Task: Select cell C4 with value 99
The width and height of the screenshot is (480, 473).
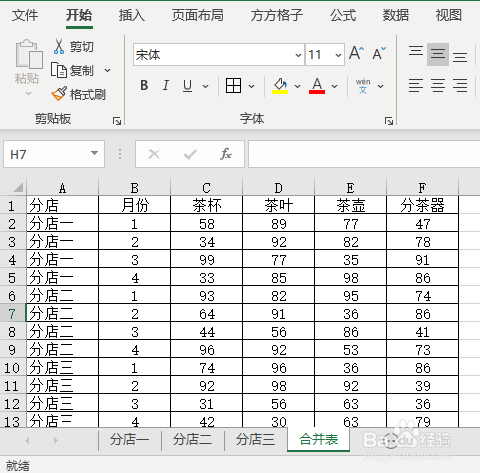Action: point(206,260)
